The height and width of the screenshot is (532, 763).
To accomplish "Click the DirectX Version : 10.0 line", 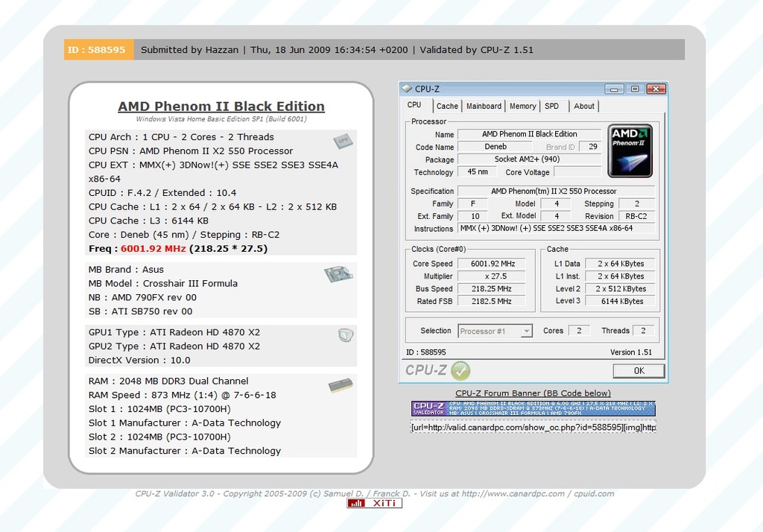I will (x=139, y=361).
